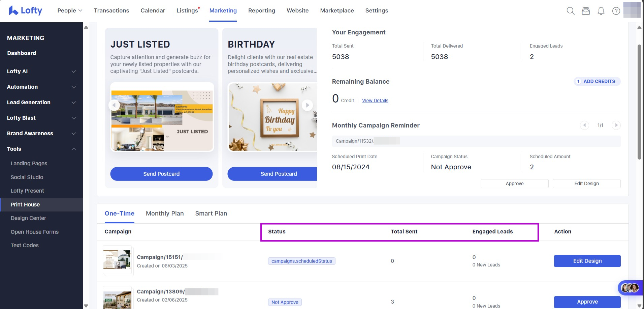Switch to the Monthly Plan tab

tap(165, 214)
